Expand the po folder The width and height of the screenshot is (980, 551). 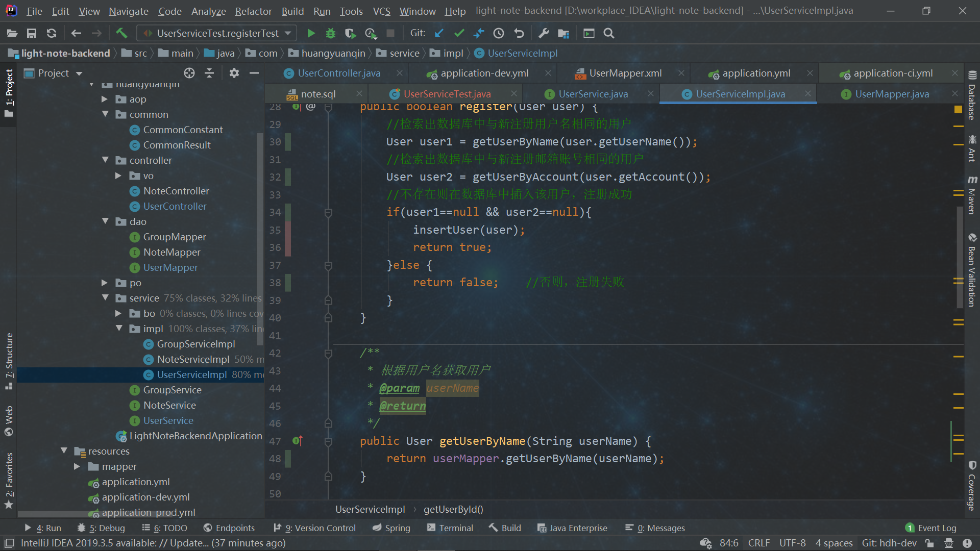pos(104,283)
